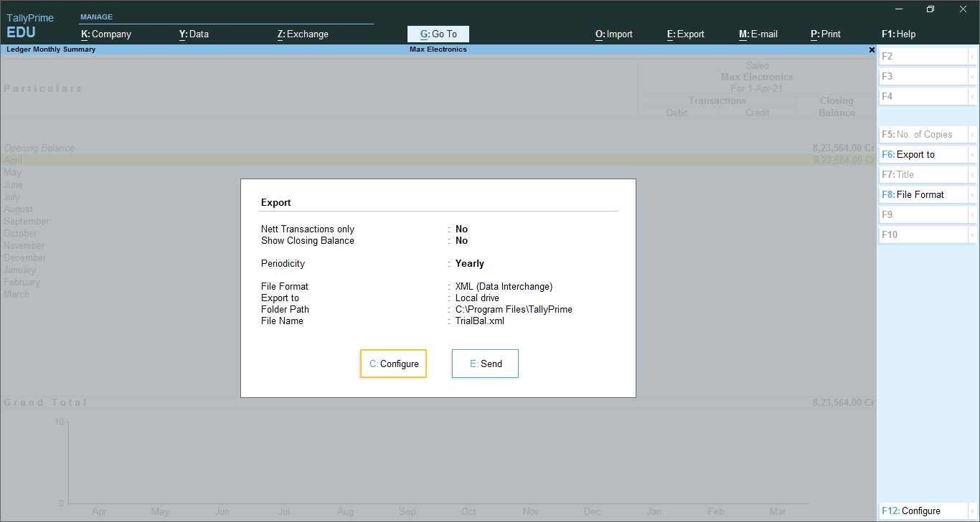Expand the arrow beside F3
Image resolution: width=980 pixels, height=522 pixels.
[x=972, y=76]
